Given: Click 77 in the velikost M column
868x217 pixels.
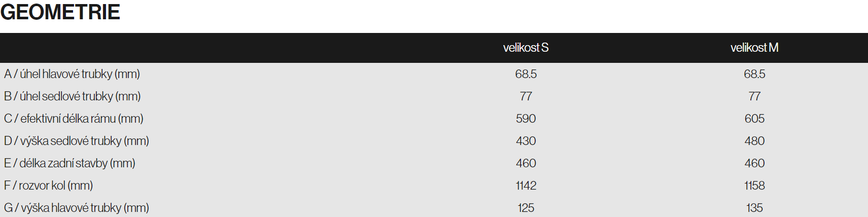Looking at the screenshot, I should pos(754,96).
